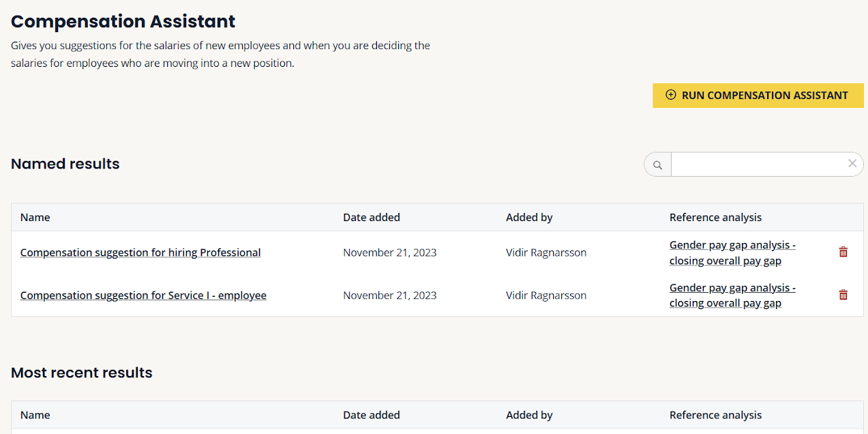Open Compensation suggestion for hiring Professional
Viewport: 868px width, 434px height.
pos(140,252)
